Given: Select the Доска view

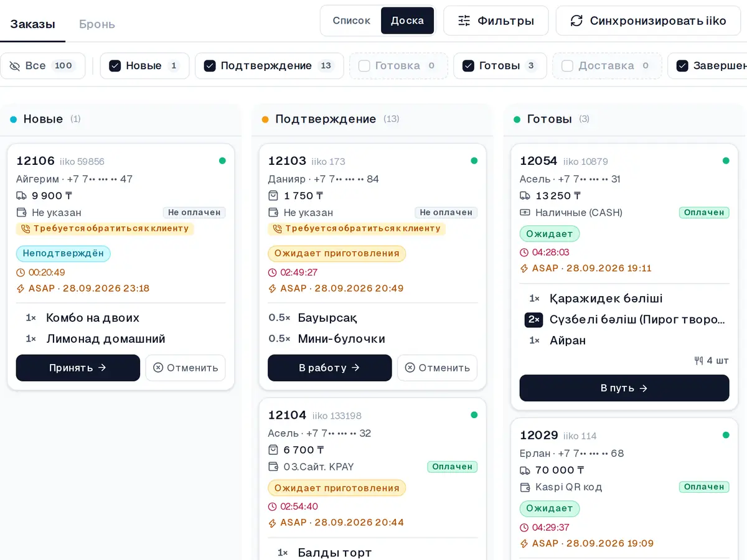Looking at the screenshot, I should click(407, 21).
